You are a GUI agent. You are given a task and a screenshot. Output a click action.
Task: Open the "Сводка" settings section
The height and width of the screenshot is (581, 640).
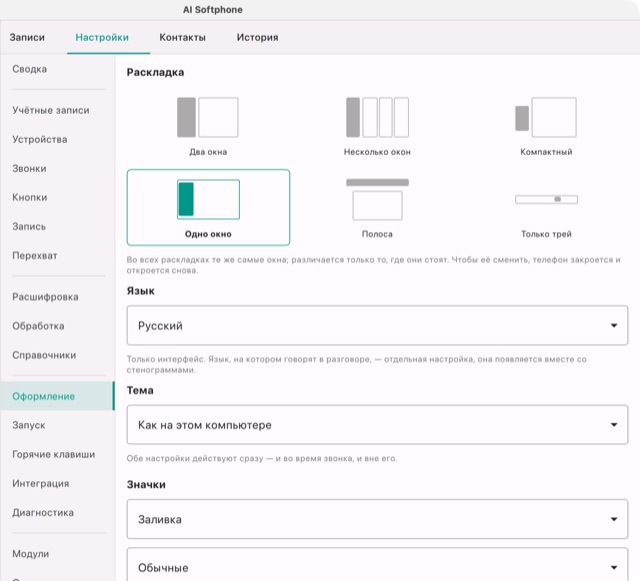58,69
